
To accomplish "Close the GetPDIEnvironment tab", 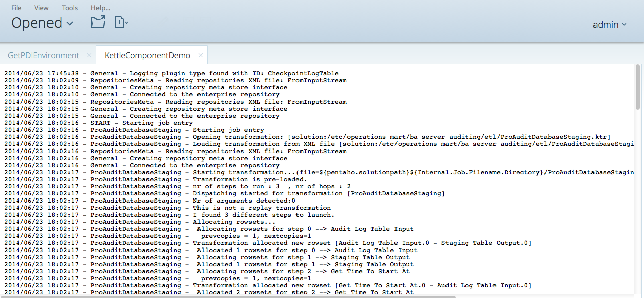I will coord(89,55).
